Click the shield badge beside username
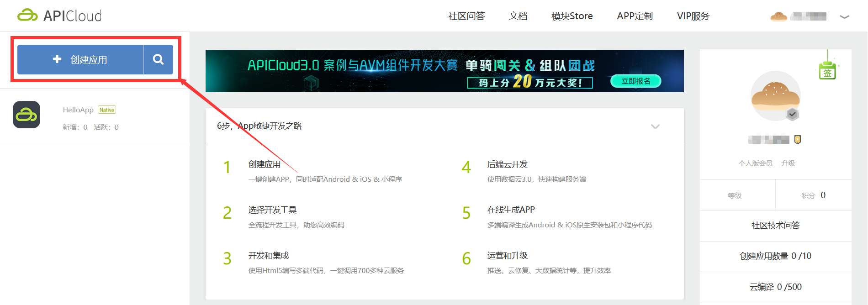Image resolution: width=868 pixels, height=305 pixels. [798, 140]
